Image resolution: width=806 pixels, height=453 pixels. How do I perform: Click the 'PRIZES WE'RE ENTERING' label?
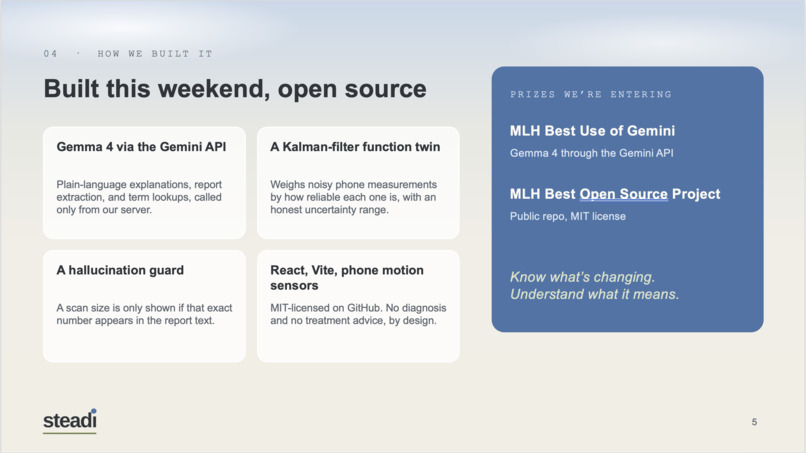coord(591,95)
